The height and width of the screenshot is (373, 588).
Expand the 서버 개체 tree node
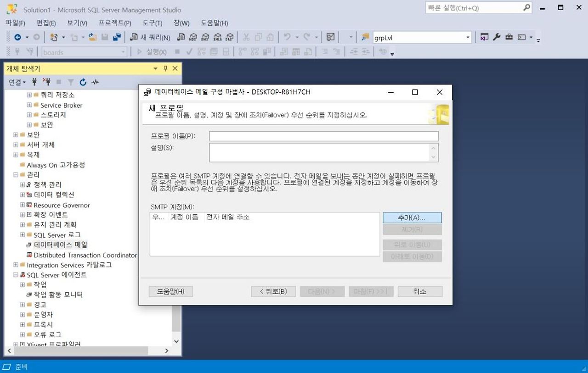coord(16,145)
